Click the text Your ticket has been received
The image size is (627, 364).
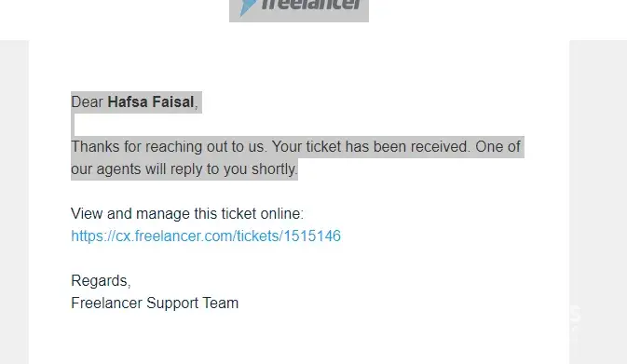click(372, 147)
